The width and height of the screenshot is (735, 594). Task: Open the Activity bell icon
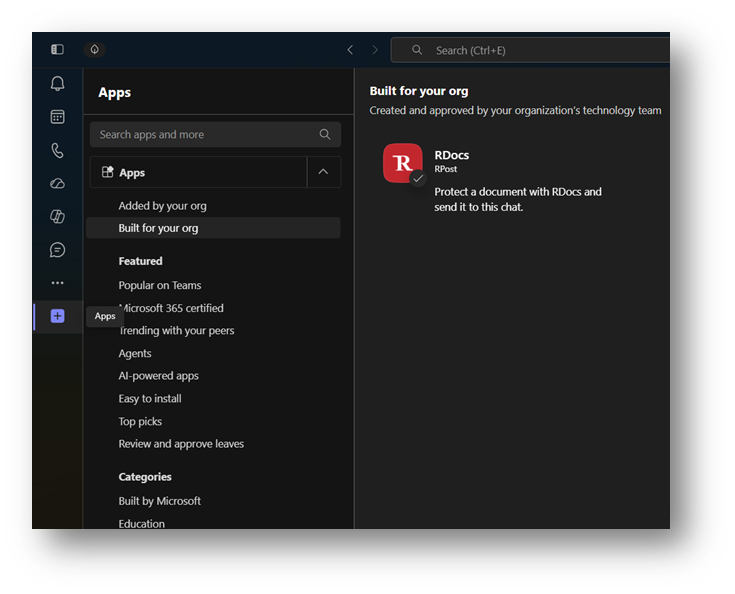pyautogui.click(x=58, y=83)
